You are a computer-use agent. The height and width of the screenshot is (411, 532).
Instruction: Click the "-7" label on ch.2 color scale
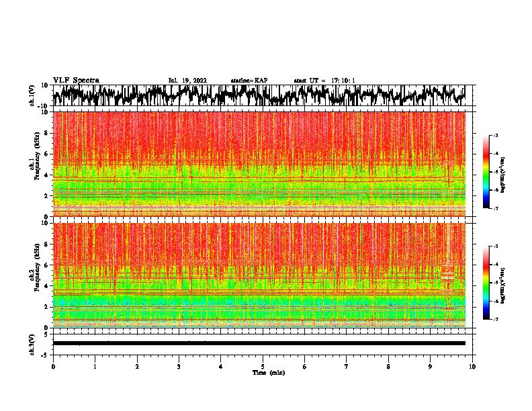coord(496,319)
